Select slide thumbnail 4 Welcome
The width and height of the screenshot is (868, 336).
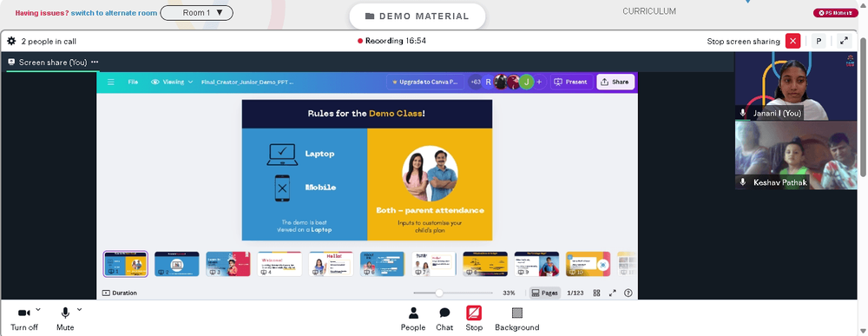point(279,264)
